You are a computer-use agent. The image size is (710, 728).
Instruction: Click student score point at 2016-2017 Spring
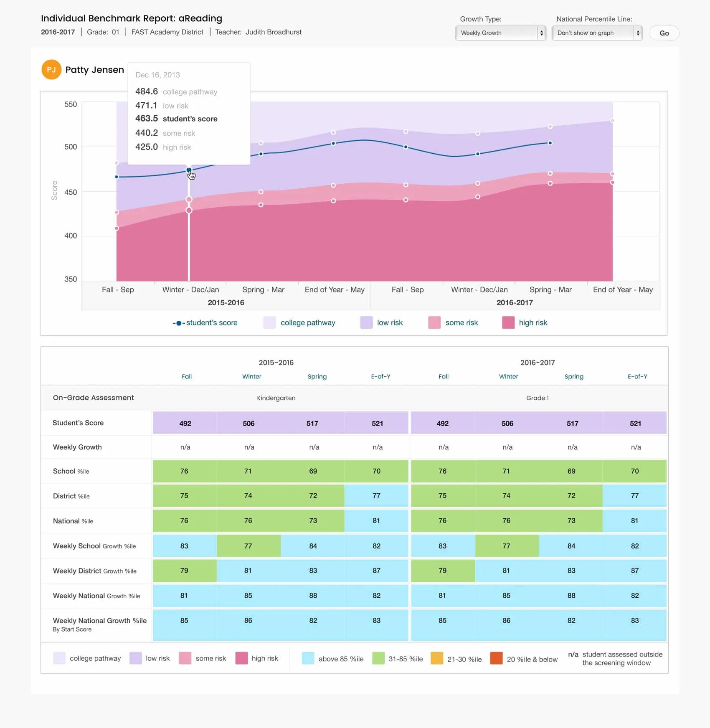pos(550,143)
